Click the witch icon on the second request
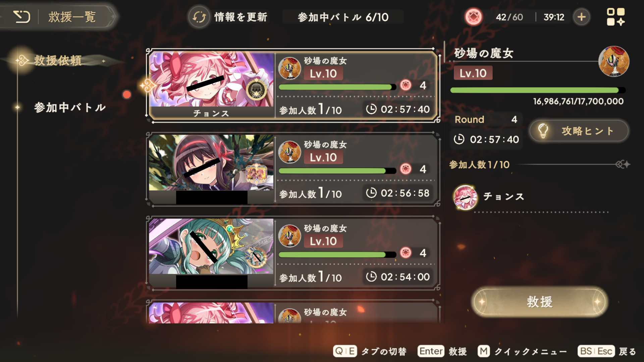The image size is (644, 362). [289, 152]
